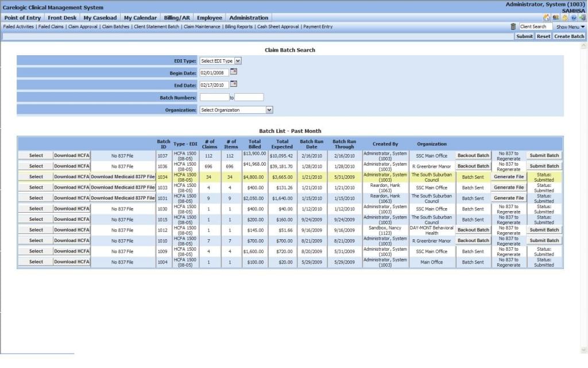Open Client Statement Batch
588x368 pixels.
click(x=156, y=26)
